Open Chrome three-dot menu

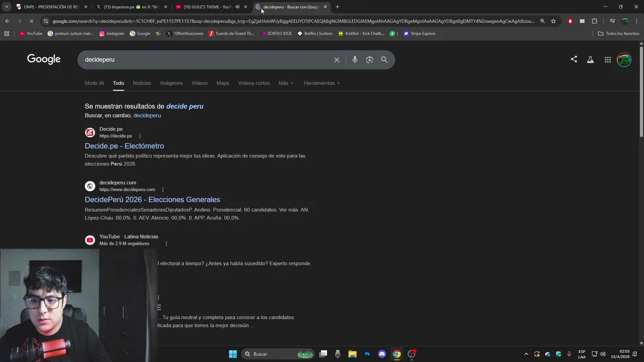point(636,21)
